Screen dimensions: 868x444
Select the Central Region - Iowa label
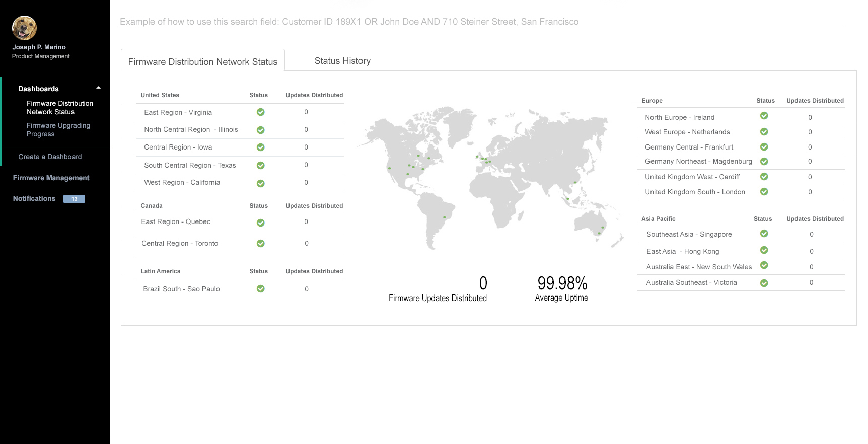(178, 147)
